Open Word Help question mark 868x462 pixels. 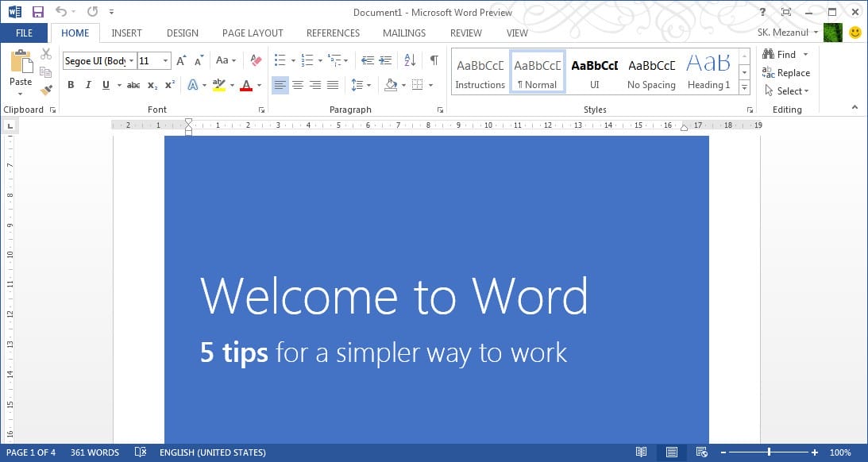pyautogui.click(x=763, y=12)
